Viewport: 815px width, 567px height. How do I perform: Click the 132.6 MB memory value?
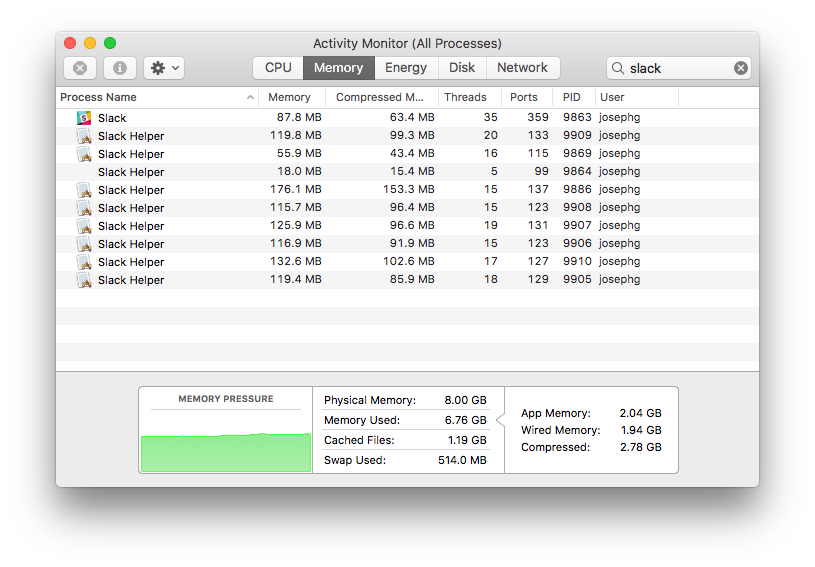tap(296, 261)
